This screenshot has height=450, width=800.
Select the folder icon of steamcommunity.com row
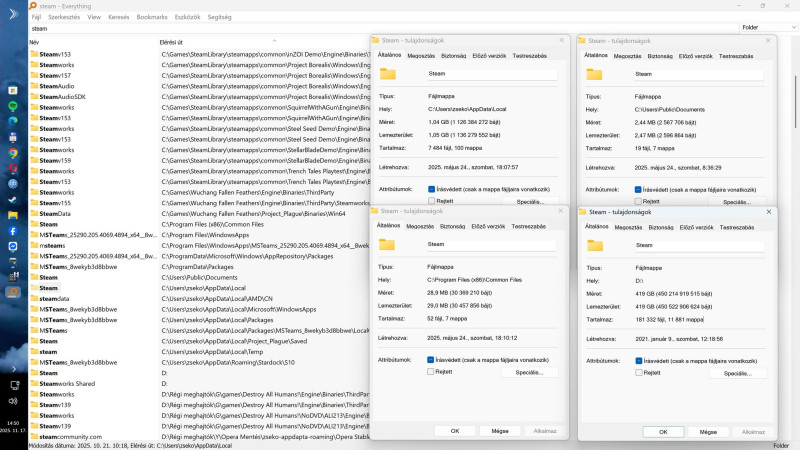click(x=34, y=436)
